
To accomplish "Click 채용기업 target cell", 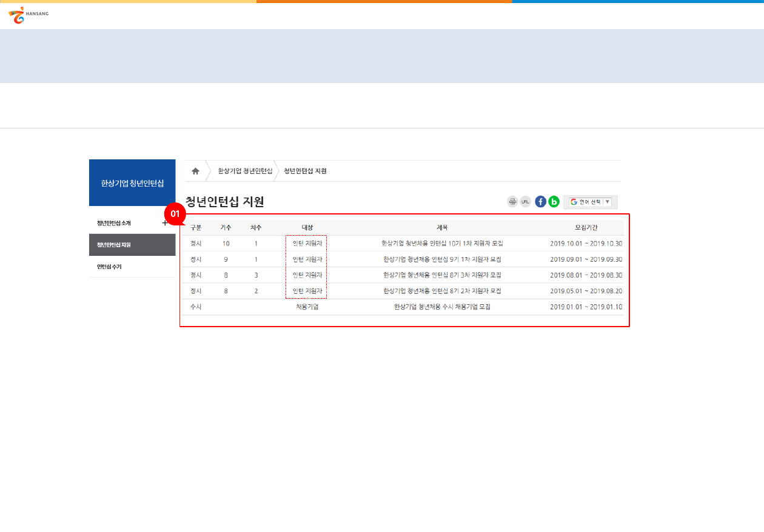I will point(307,307).
